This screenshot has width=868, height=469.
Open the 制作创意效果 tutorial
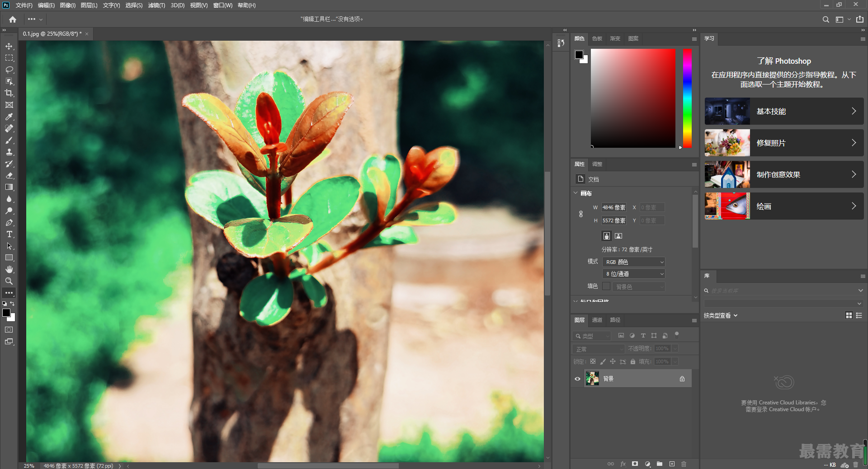click(784, 174)
